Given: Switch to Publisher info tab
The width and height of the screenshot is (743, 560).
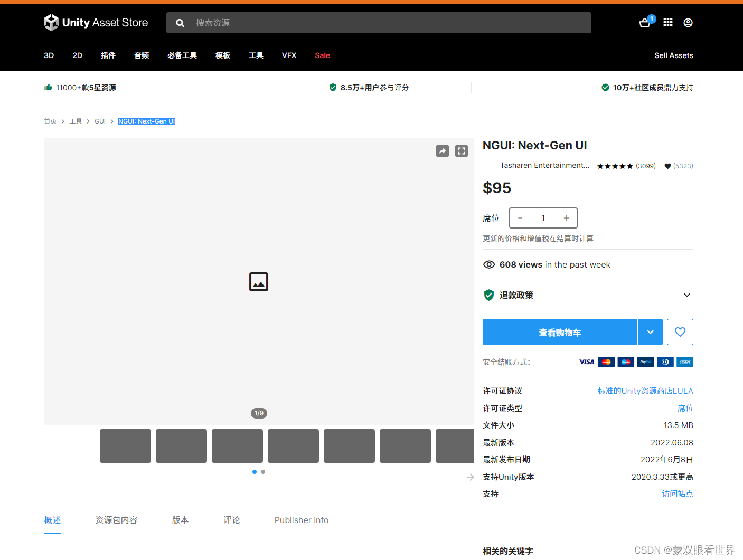Looking at the screenshot, I should [302, 520].
